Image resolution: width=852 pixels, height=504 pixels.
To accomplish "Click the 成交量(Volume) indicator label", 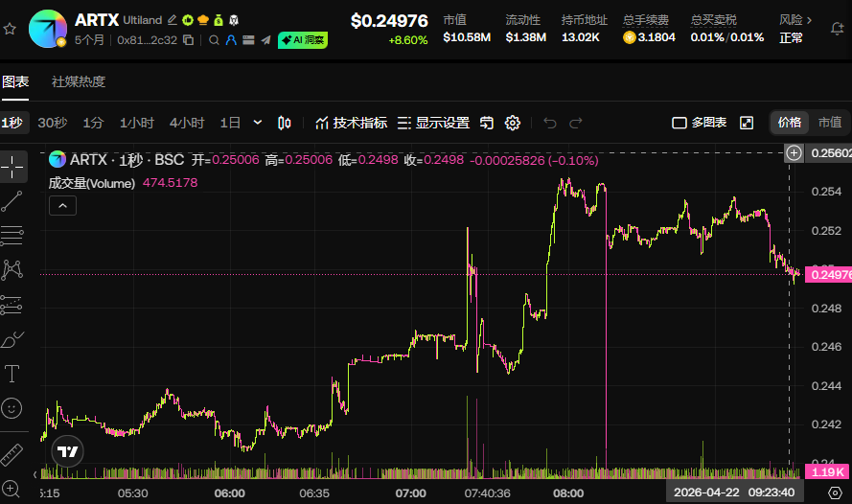I will click(x=92, y=183).
